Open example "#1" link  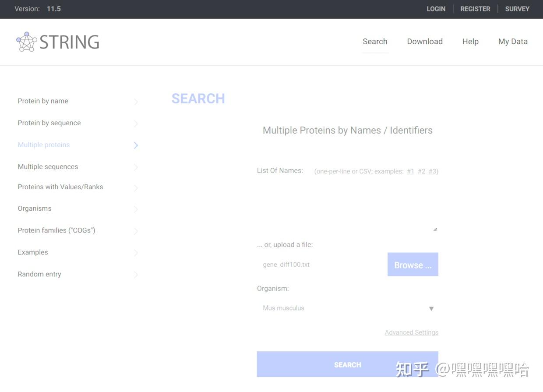(410, 171)
